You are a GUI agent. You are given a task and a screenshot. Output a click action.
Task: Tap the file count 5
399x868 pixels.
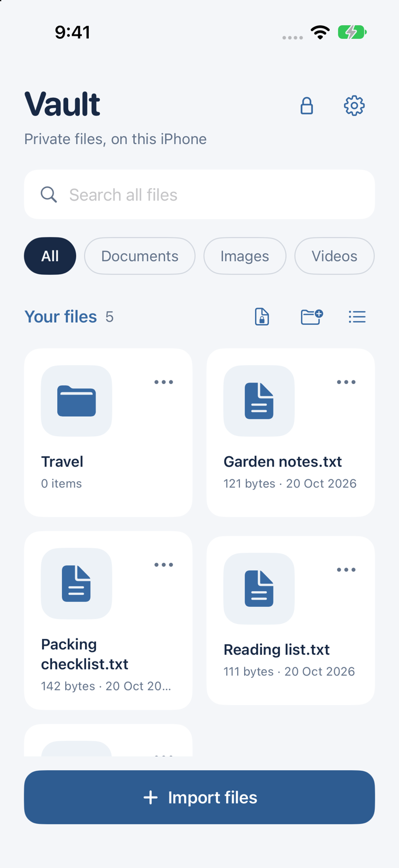click(109, 317)
